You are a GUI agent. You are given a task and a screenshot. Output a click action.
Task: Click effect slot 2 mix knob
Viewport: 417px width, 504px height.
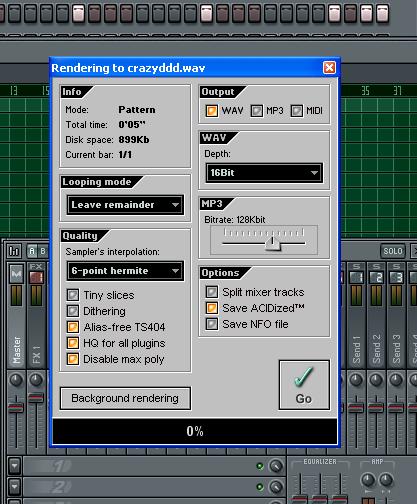pyautogui.click(x=276, y=487)
